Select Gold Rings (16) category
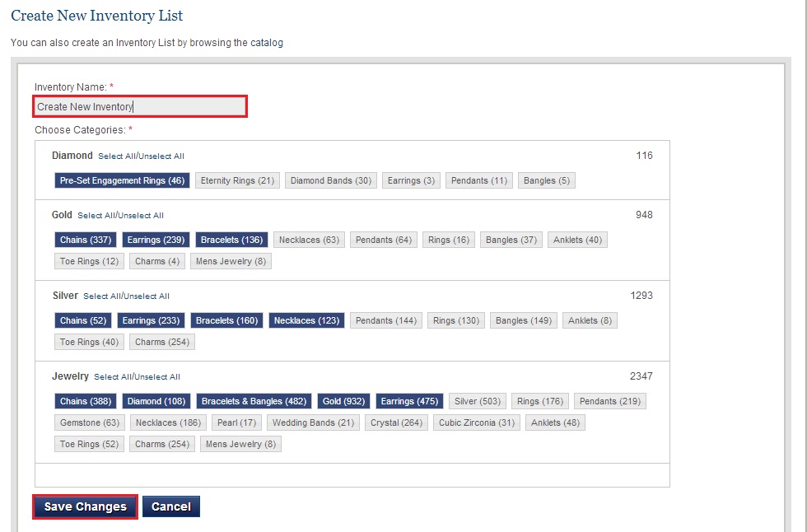 (x=449, y=240)
